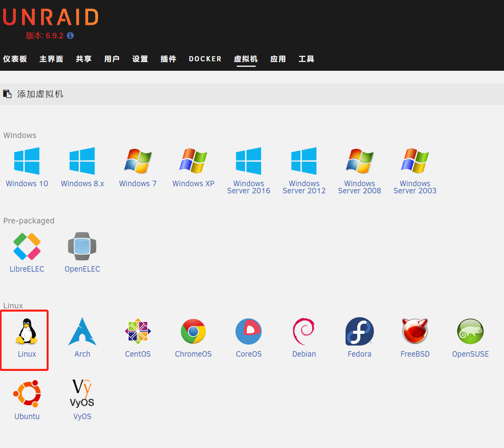Select the Arch Linux icon

pos(82,331)
